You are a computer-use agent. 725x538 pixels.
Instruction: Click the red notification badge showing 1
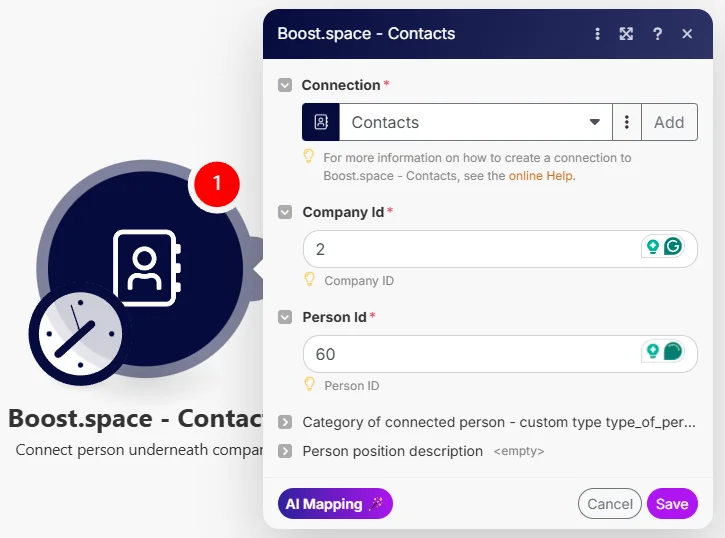pos(217,183)
